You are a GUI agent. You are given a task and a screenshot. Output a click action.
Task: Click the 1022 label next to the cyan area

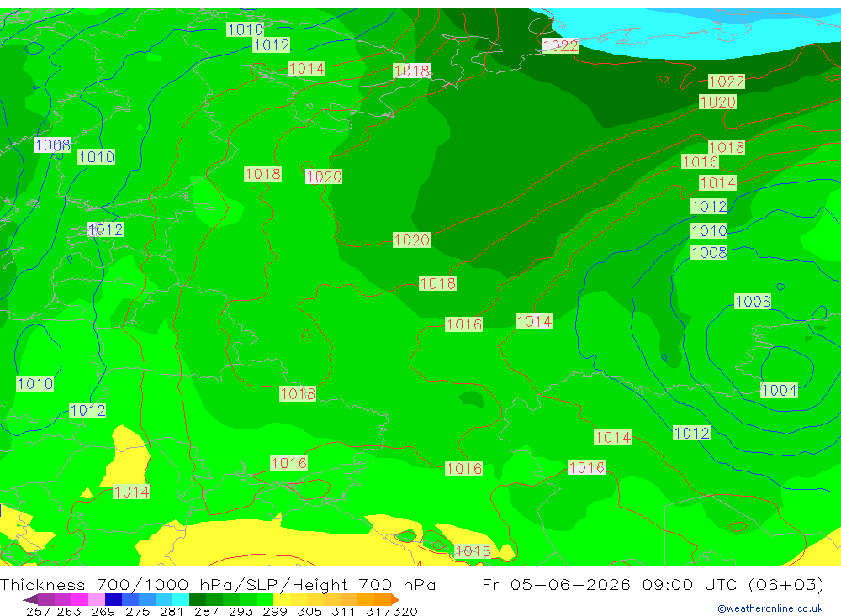click(560, 46)
